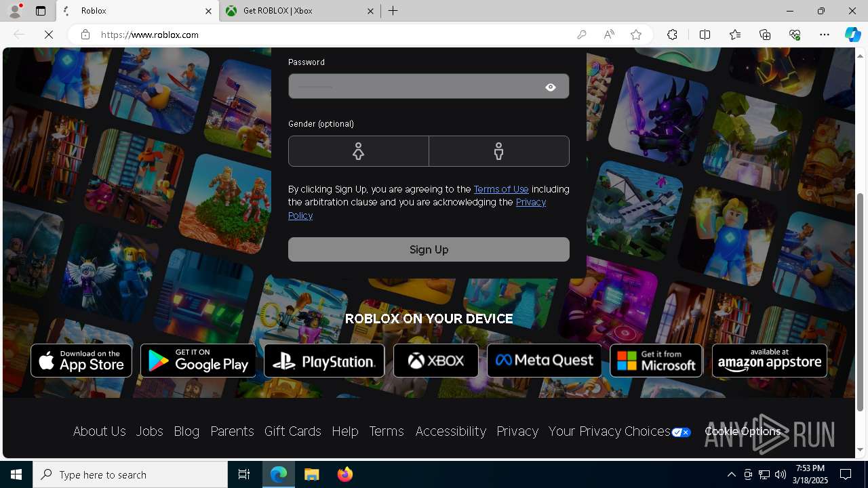Open the Amazon Appstore badge
This screenshot has width=868, height=488.
click(x=770, y=361)
